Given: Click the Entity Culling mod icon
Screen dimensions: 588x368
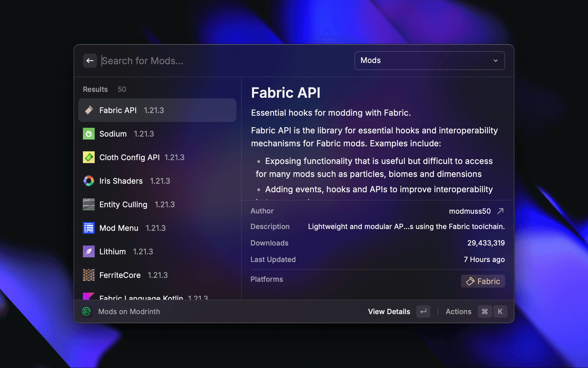Looking at the screenshot, I should [x=89, y=204].
